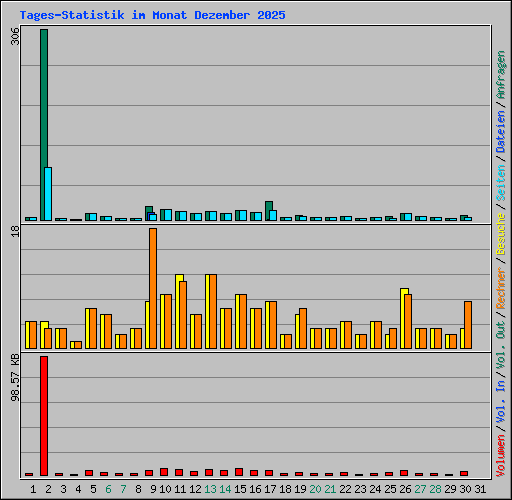The image size is (512, 500).
Task: Click the day '23' axis label
Action: pos(360,489)
